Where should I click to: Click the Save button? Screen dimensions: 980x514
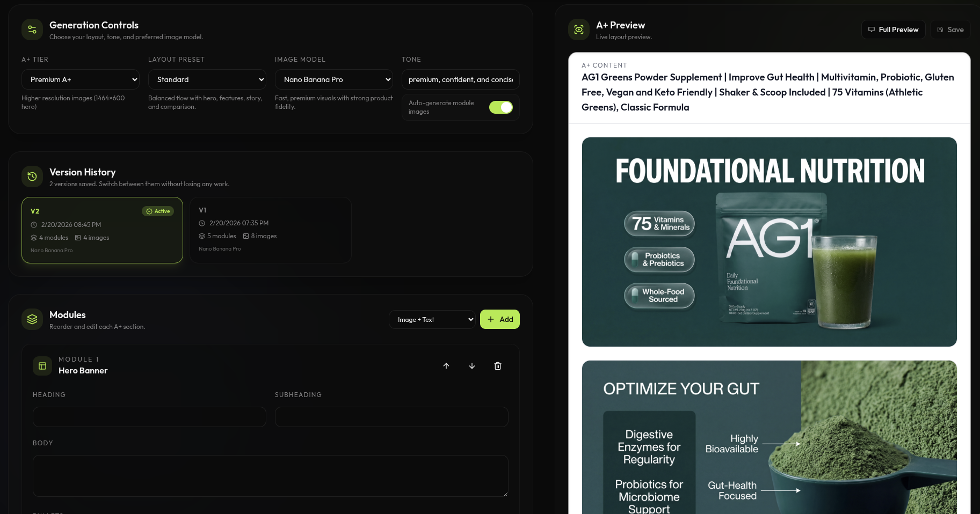[950, 30]
